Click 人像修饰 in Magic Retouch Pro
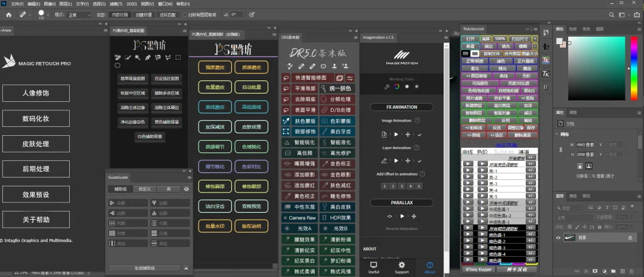 point(36,93)
